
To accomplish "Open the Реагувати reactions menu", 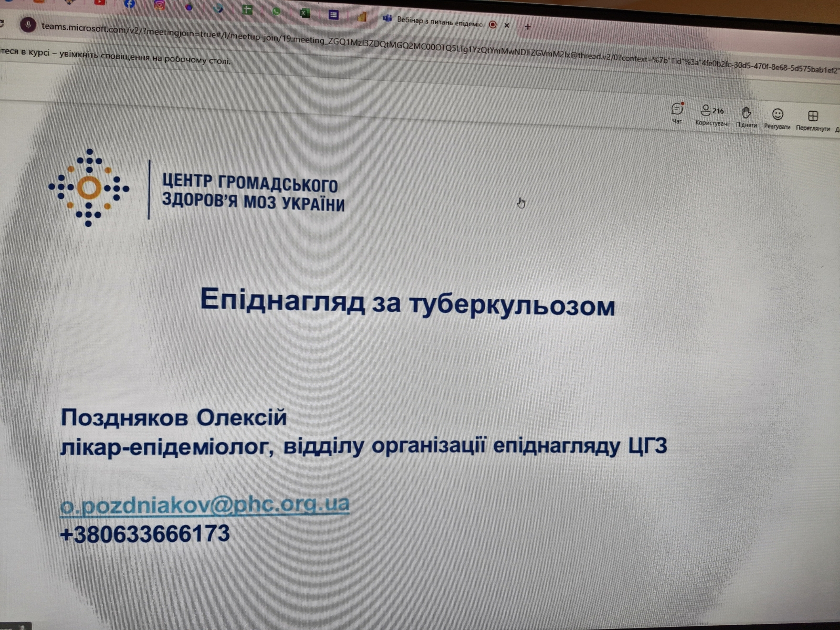I will [x=777, y=117].
